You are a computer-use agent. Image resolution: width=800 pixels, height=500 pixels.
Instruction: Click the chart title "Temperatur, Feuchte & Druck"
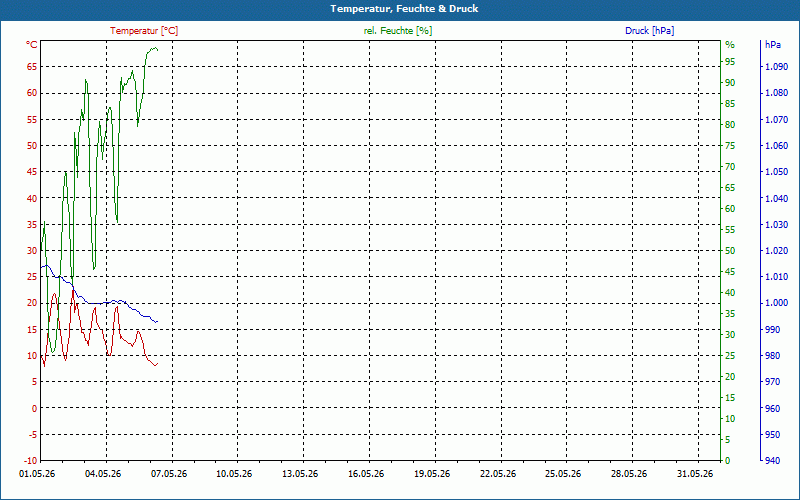(x=404, y=9)
